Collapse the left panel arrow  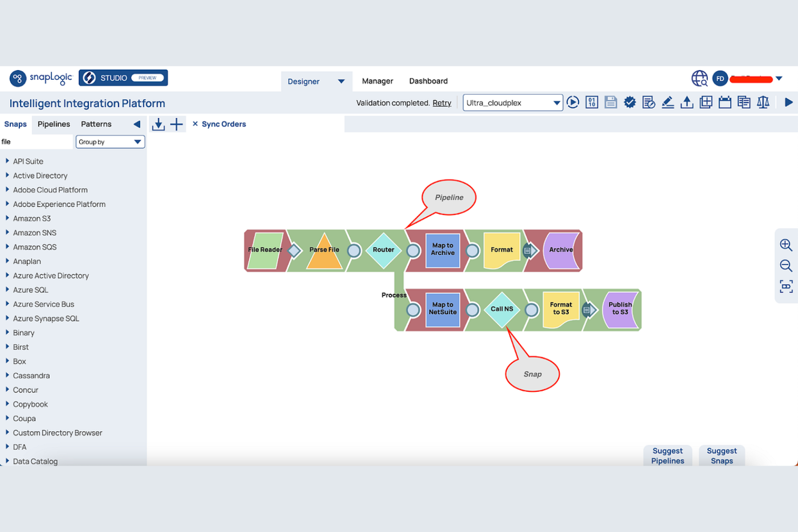[x=137, y=124]
